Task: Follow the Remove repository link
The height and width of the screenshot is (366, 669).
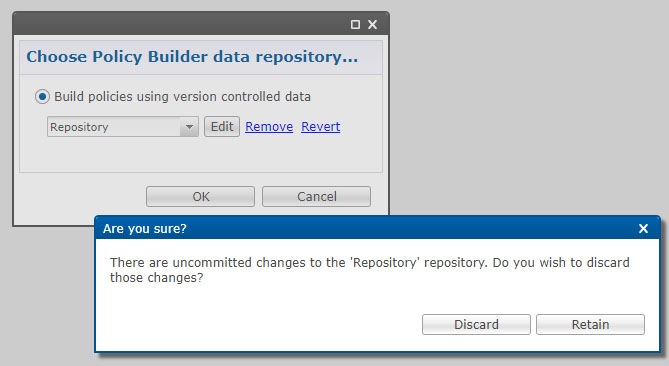Action: point(269,127)
